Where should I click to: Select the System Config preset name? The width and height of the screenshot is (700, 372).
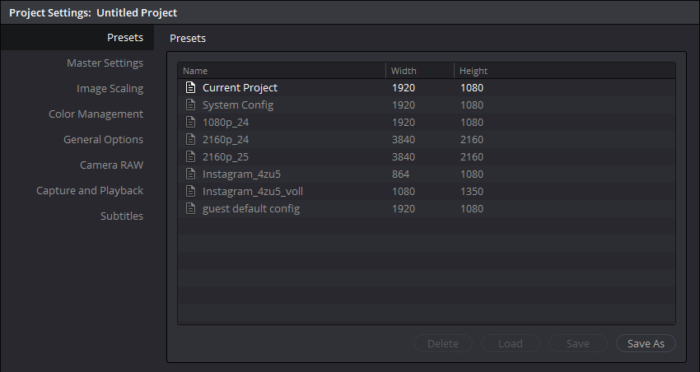point(238,105)
